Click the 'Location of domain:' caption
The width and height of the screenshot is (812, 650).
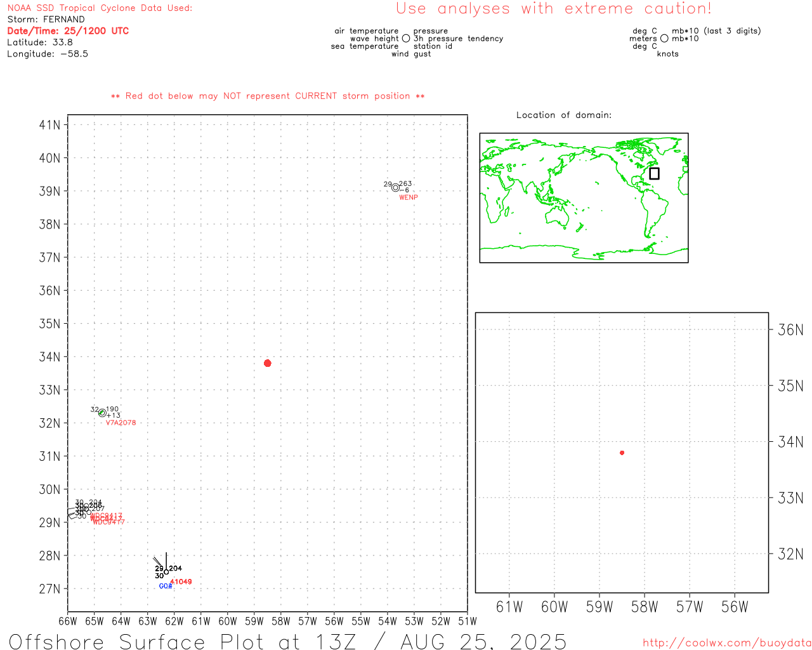(564, 115)
